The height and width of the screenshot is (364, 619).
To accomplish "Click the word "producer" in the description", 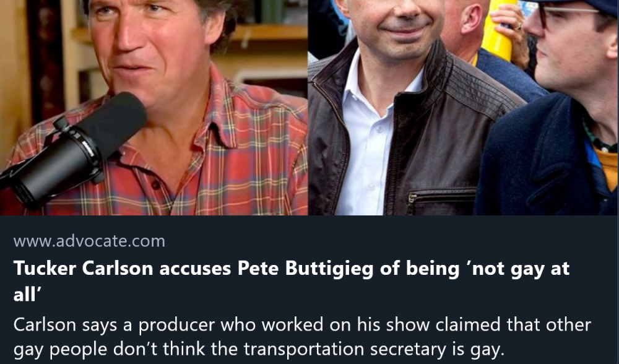I will [175, 325].
